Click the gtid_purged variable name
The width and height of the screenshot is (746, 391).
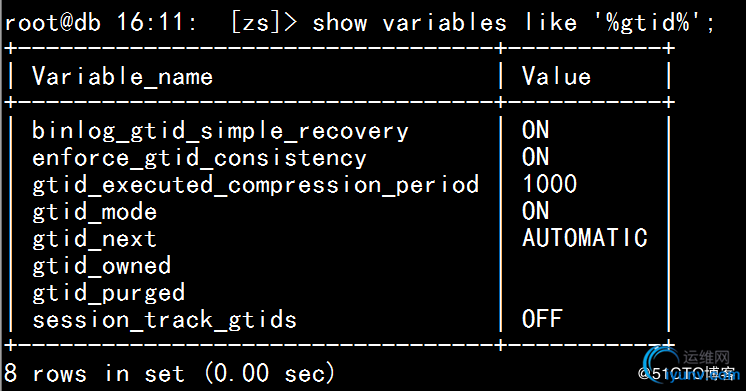tap(108, 293)
